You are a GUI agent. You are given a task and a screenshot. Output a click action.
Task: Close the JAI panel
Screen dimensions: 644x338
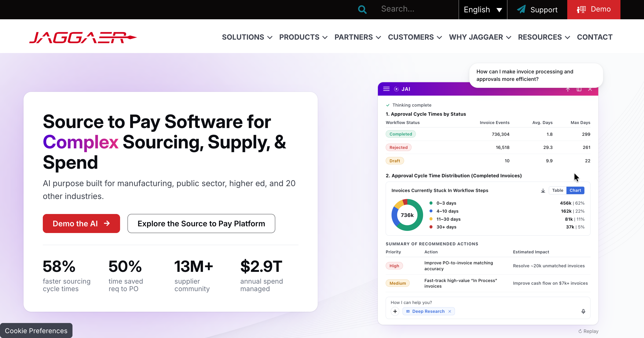coord(590,89)
